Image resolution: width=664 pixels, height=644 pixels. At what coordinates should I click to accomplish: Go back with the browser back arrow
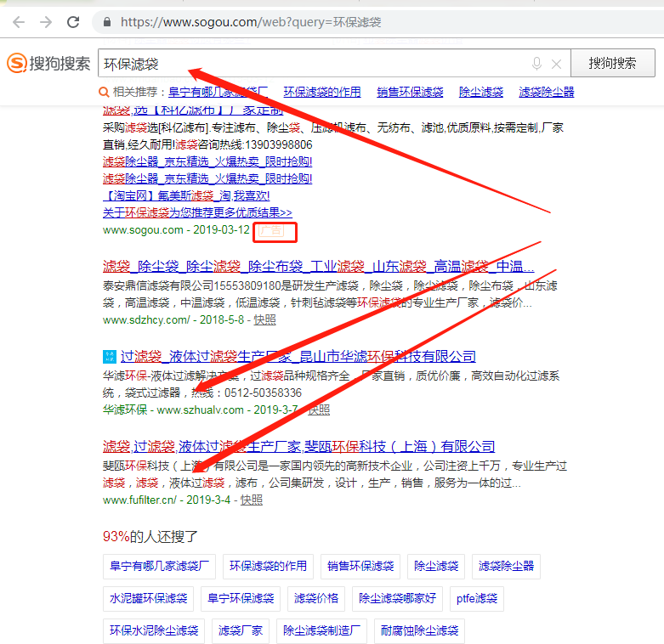click(x=19, y=21)
